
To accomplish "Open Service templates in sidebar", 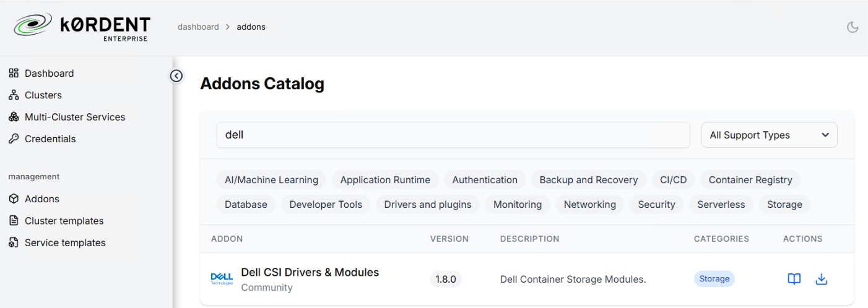I will (64, 243).
